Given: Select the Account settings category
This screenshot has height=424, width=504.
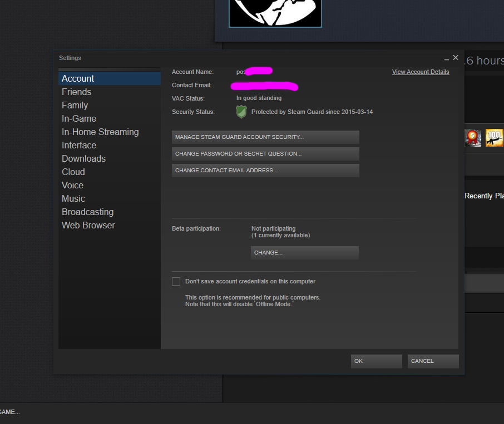Looking at the screenshot, I should click(x=110, y=79).
